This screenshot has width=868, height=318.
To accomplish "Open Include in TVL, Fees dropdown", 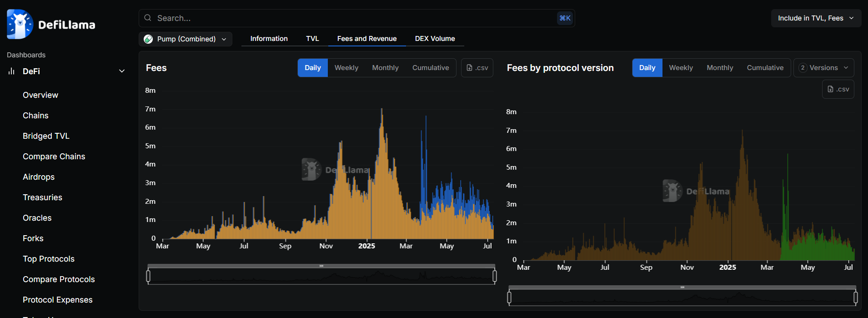I will (816, 18).
